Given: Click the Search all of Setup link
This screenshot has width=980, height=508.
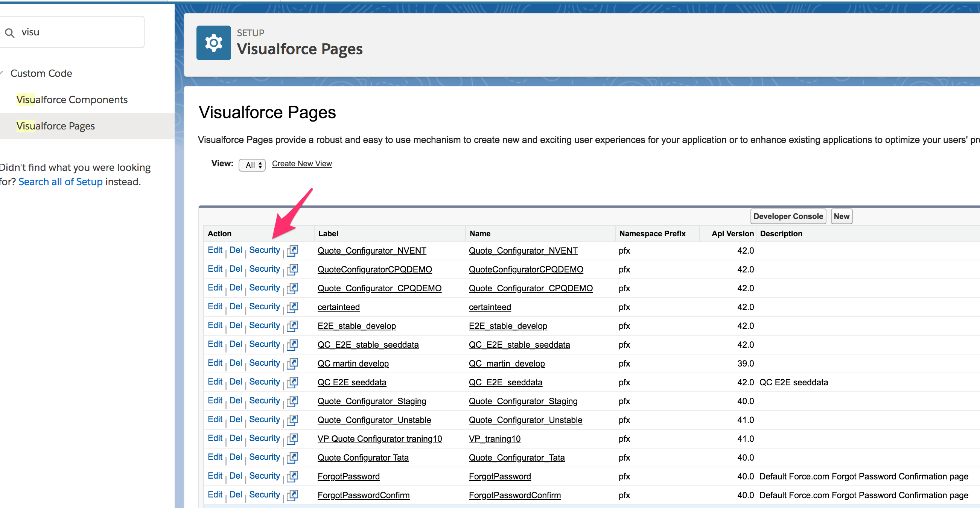Looking at the screenshot, I should [60, 181].
